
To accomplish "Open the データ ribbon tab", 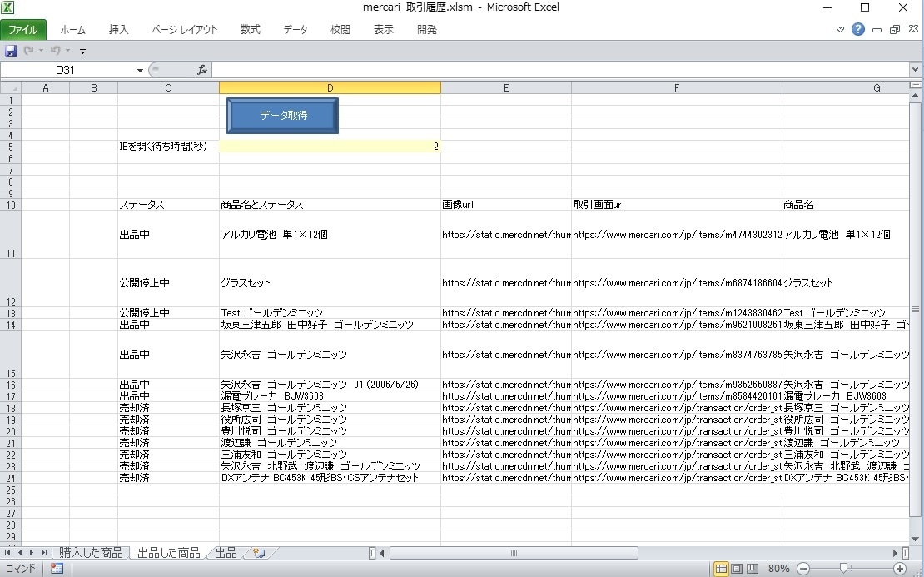I will [296, 29].
